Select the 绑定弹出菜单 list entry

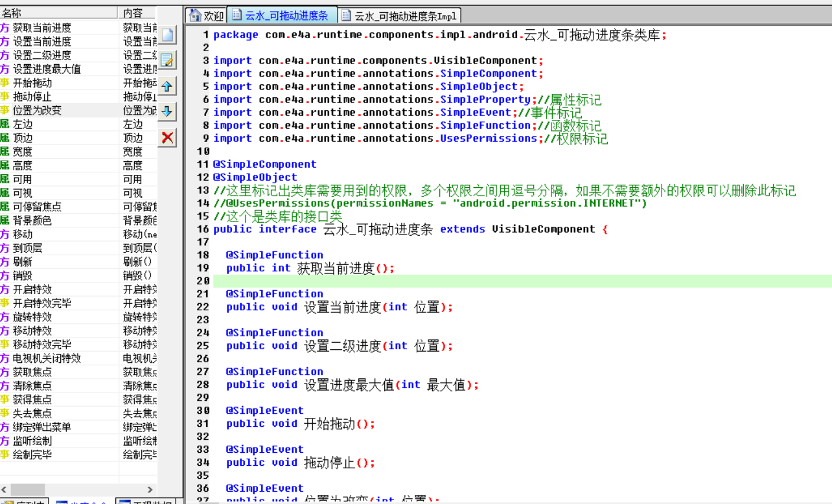[42, 427]
